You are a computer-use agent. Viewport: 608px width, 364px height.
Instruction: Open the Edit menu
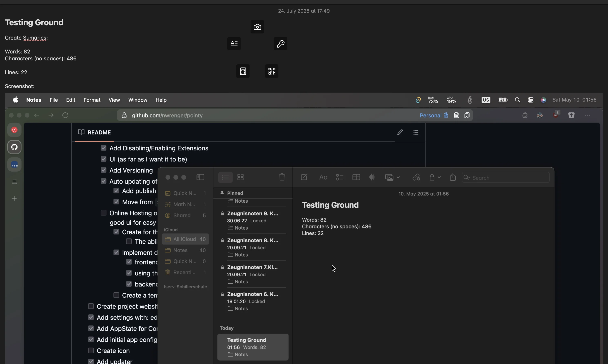[71, 100]
